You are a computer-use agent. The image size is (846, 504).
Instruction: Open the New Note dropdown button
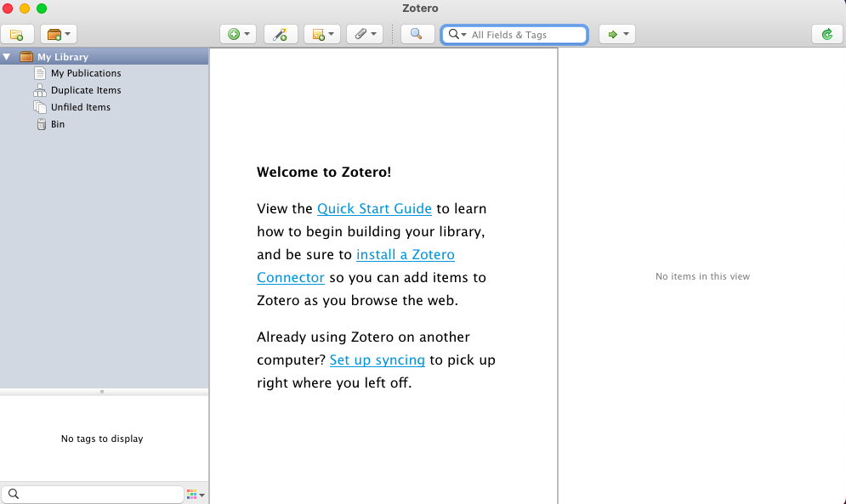(x=322, y=35)
